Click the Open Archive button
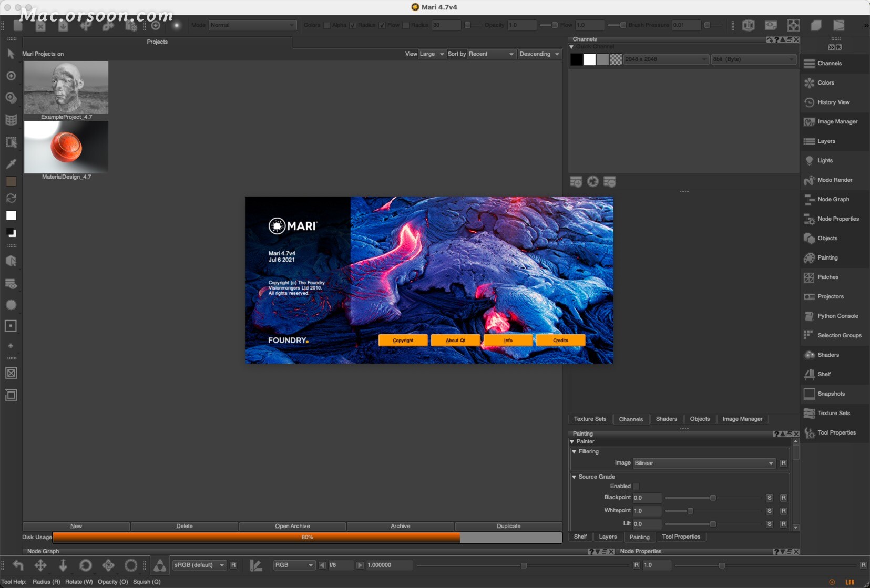 tap(292, 527)
